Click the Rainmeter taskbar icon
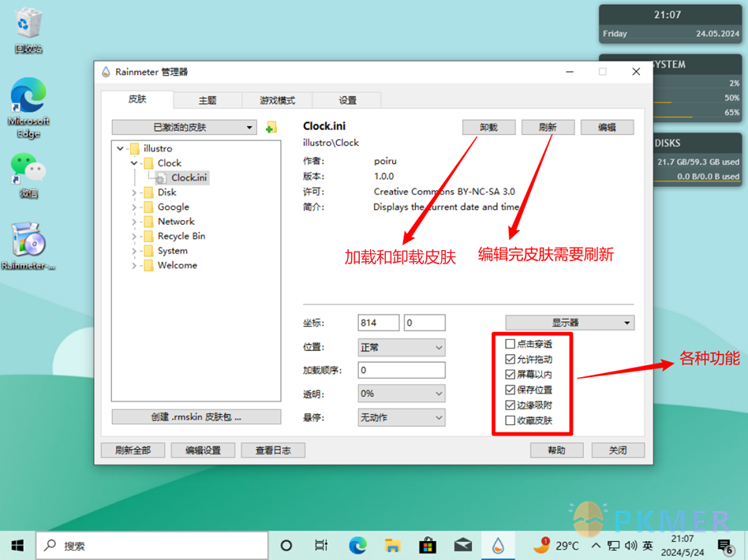The width and height of the screenshot is (748, 560). (498, 545)
